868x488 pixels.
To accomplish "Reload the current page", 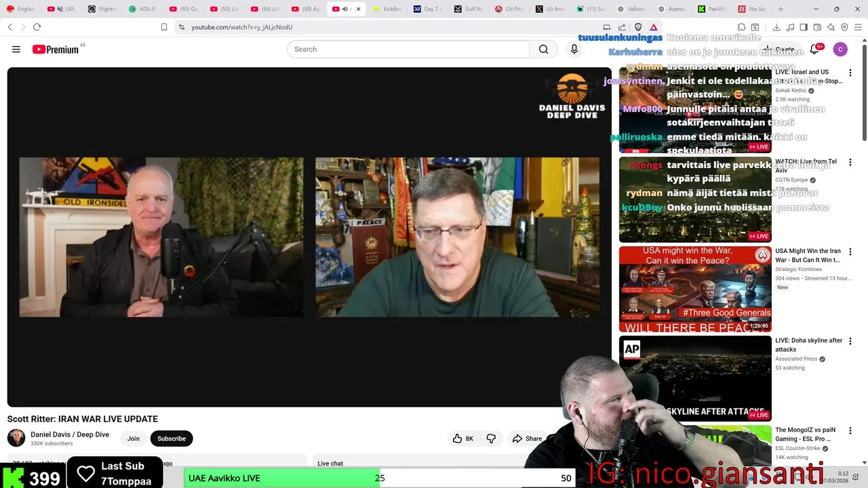I will [x=37, y=27].
